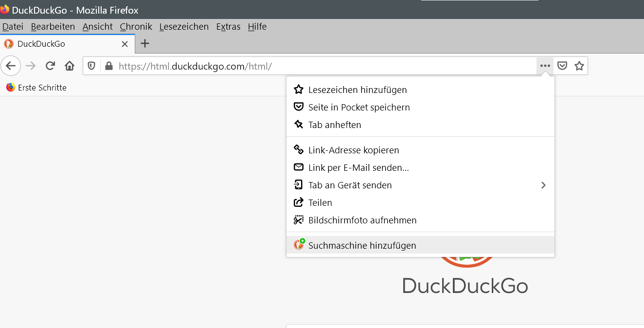This screenshot has height=328, width=644.
Task: Save page with Pocket toolbar icon
Action: (562, 66)
